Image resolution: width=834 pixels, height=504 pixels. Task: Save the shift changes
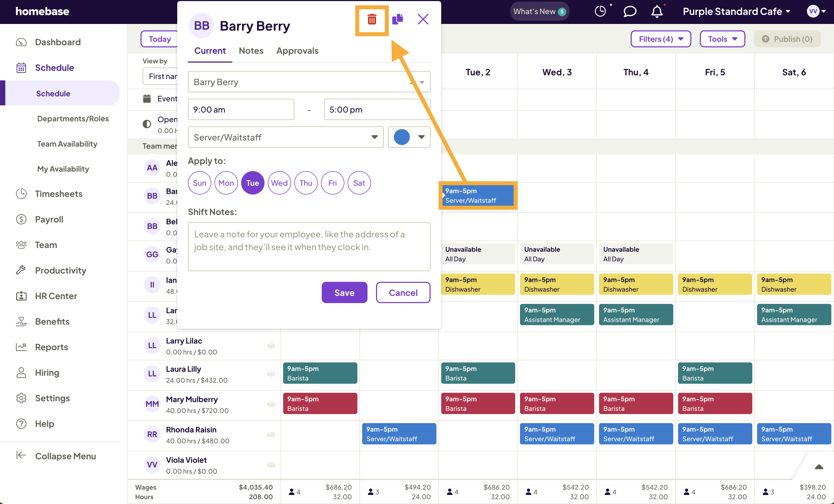point(344,292)
